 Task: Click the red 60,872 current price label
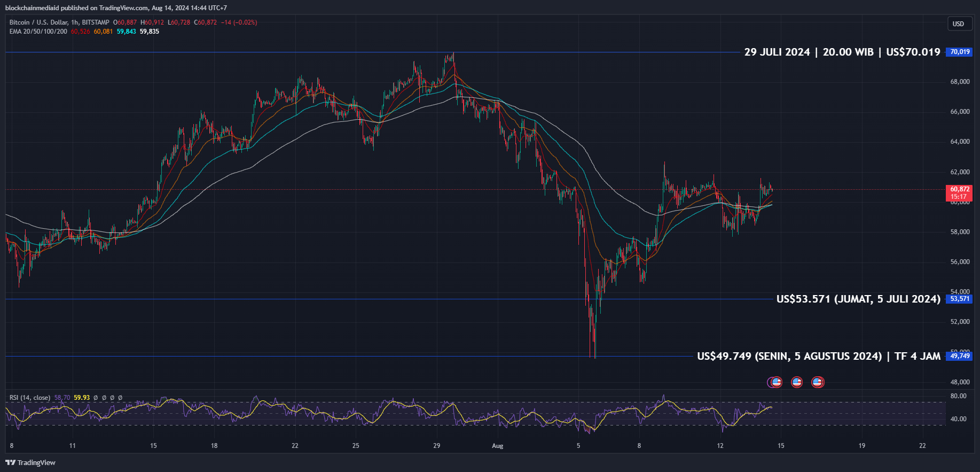(959, 192)
